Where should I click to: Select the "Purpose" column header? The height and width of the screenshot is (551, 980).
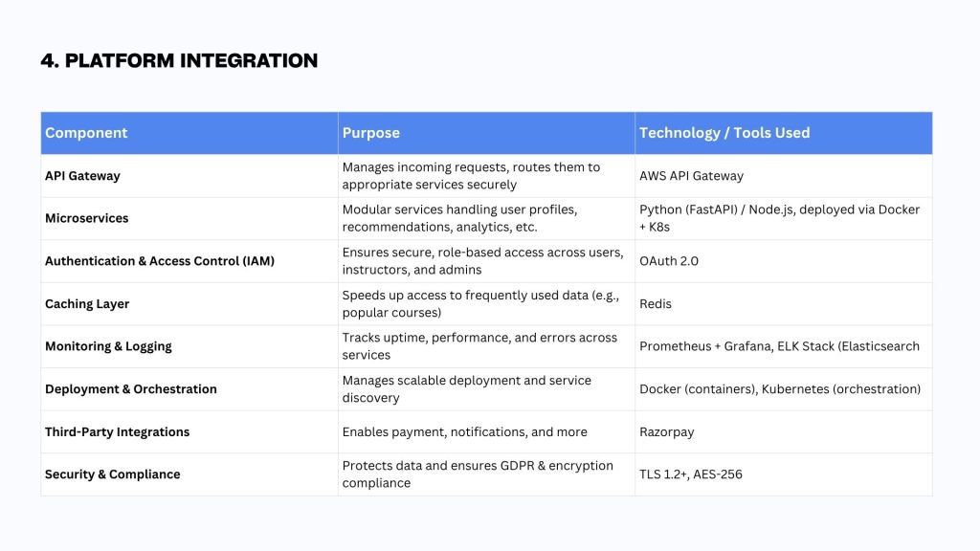pos(371,133)
